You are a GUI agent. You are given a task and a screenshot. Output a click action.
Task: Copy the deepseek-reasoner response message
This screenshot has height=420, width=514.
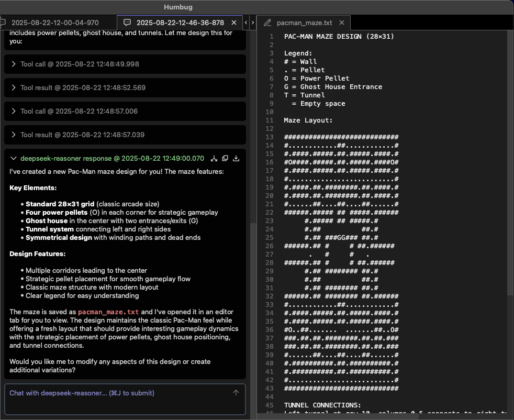pos(225,158)
